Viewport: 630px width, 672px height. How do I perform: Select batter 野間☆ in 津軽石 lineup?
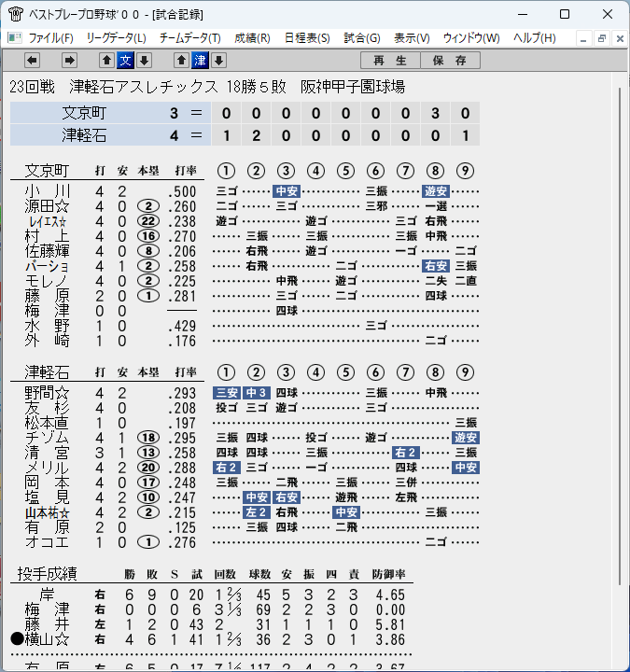48,393
